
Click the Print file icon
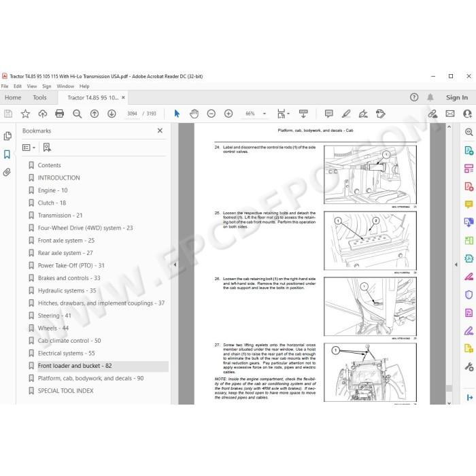[x=60, y=114]
